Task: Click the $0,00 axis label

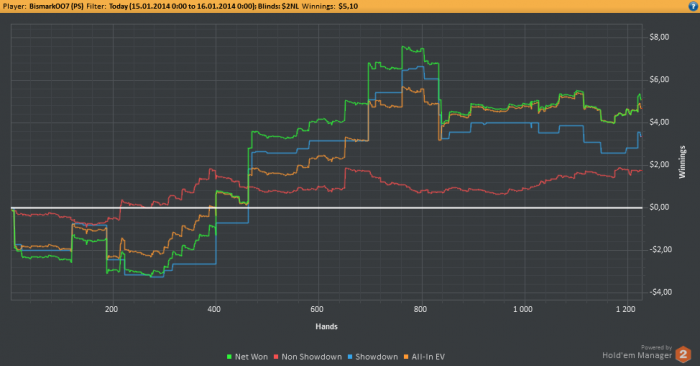Action: click(x=659, y=207)
